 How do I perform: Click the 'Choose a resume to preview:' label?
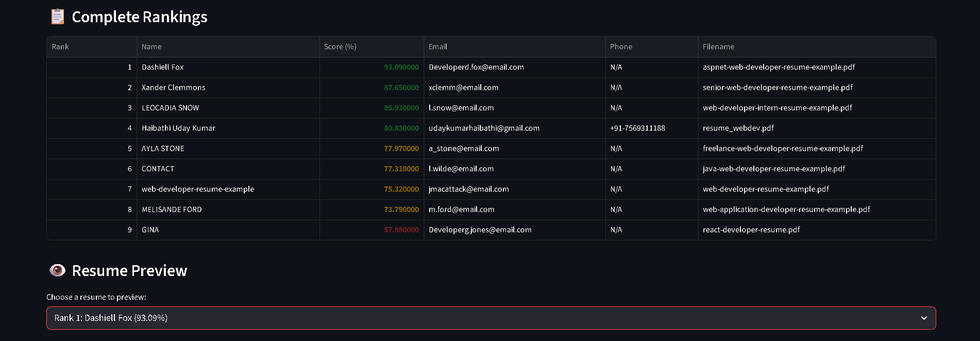pyautogui.click(x=96, y=297)
